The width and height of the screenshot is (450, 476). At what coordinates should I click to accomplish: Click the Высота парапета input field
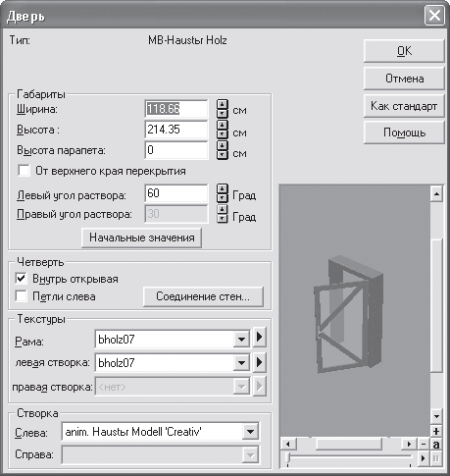click(x=176, y=150)
